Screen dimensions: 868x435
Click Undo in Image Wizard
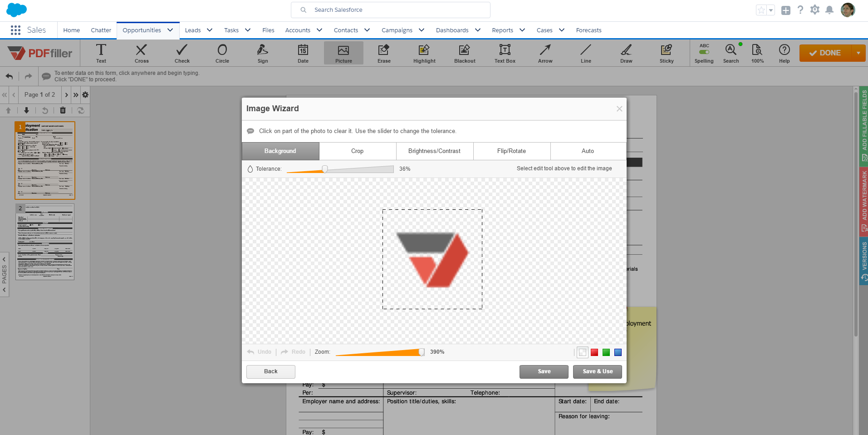260,352
